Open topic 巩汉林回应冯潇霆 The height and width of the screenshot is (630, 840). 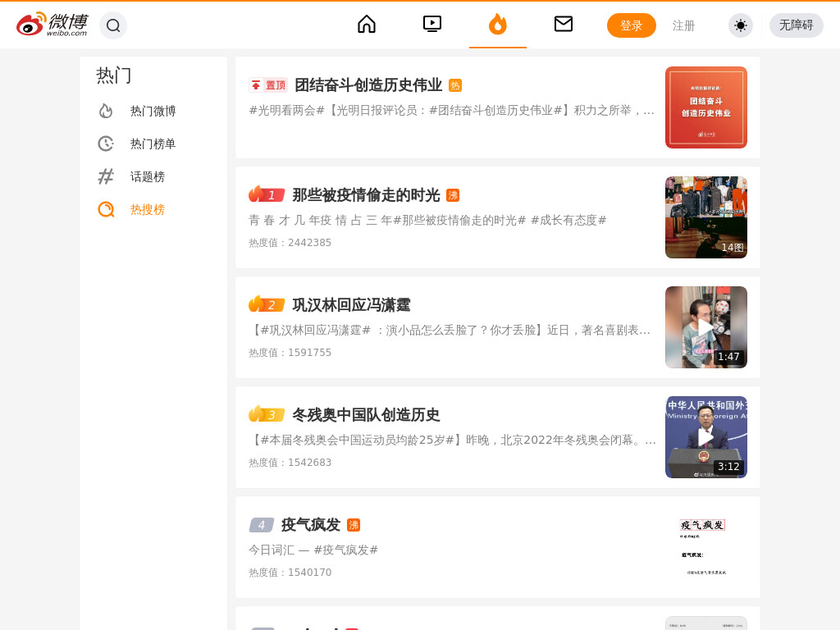[x=351, y=305]
